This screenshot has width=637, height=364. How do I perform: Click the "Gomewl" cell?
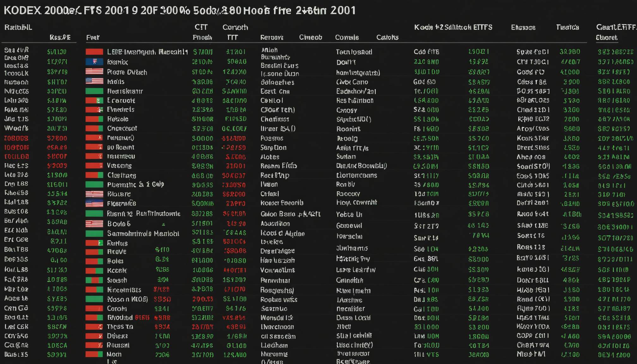pos(349,226)
